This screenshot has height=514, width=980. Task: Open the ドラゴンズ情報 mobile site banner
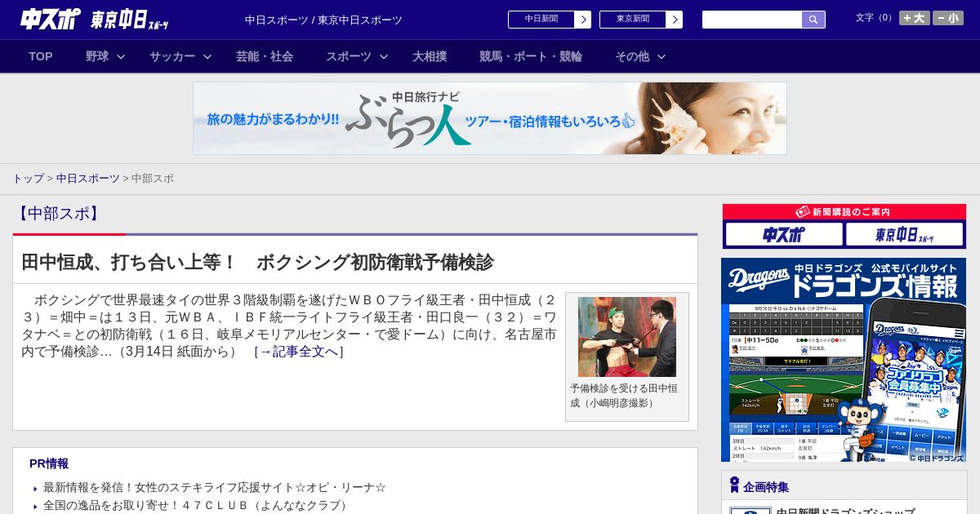coord(844,360)
